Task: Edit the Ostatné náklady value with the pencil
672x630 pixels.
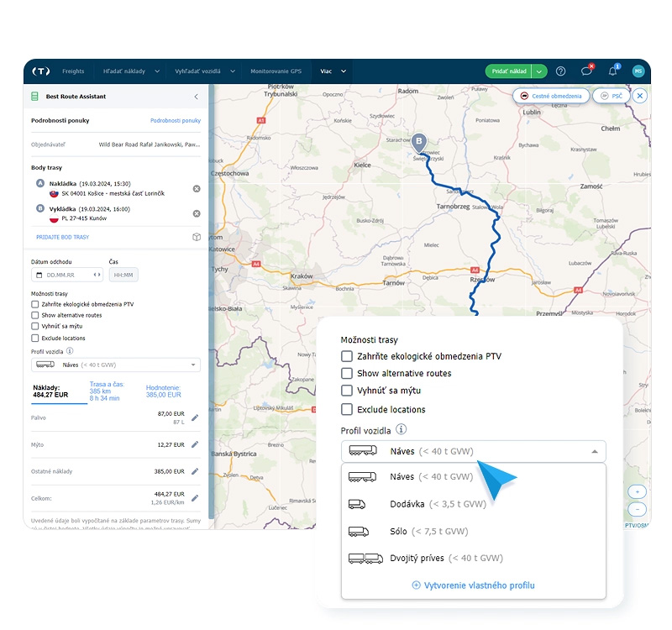Action: click(x=195, y=471)
